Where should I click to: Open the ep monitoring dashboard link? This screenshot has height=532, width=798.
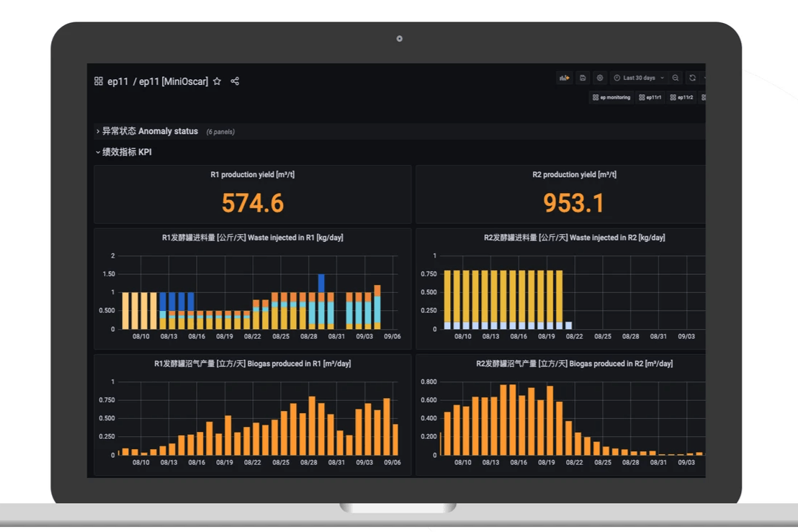[611, 98]
